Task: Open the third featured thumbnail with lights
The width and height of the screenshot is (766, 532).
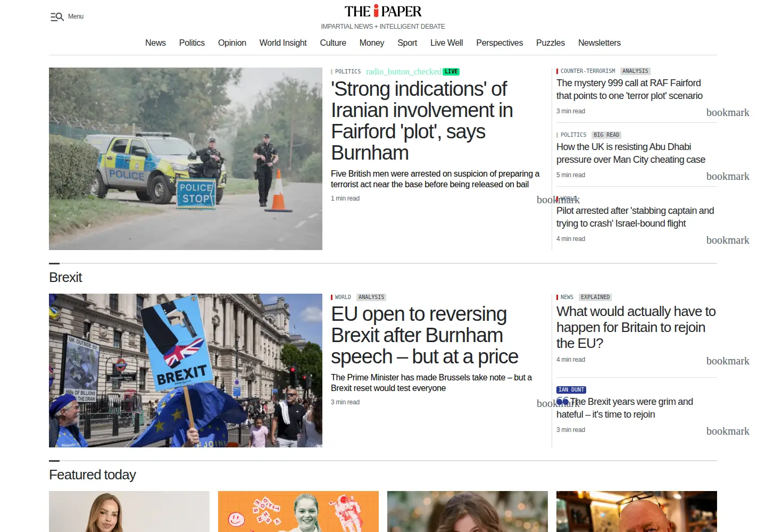Action: click(468, 511)
